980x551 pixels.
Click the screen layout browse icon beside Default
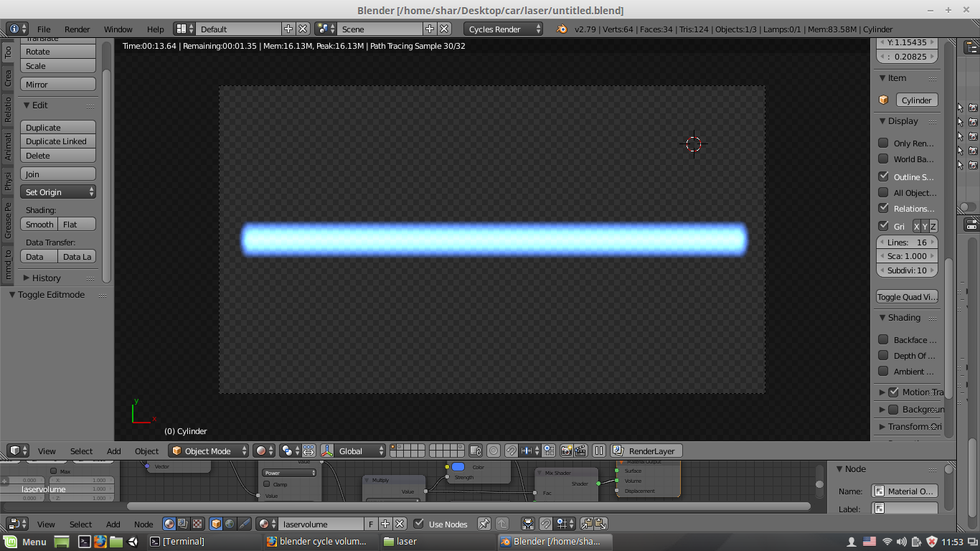(x=184, y=29)
